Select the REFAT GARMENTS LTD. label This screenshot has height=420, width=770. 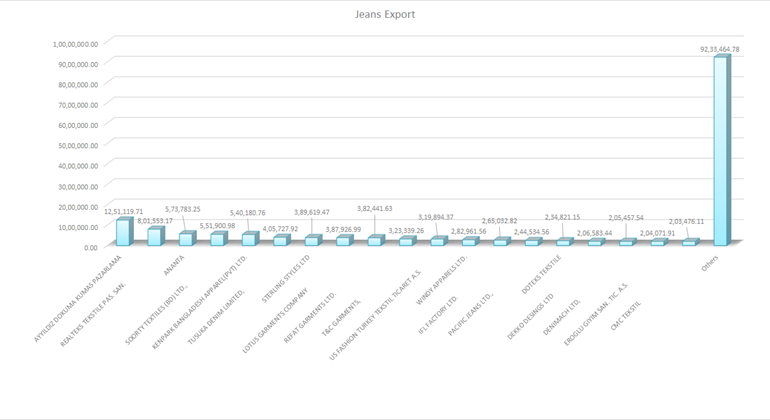tap(310, 317)
